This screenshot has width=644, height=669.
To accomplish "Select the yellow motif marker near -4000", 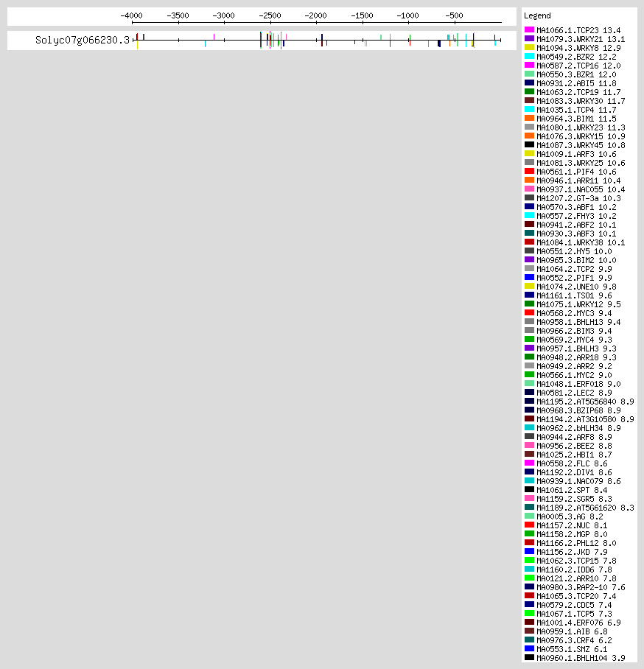I will [x=138, y=46].
